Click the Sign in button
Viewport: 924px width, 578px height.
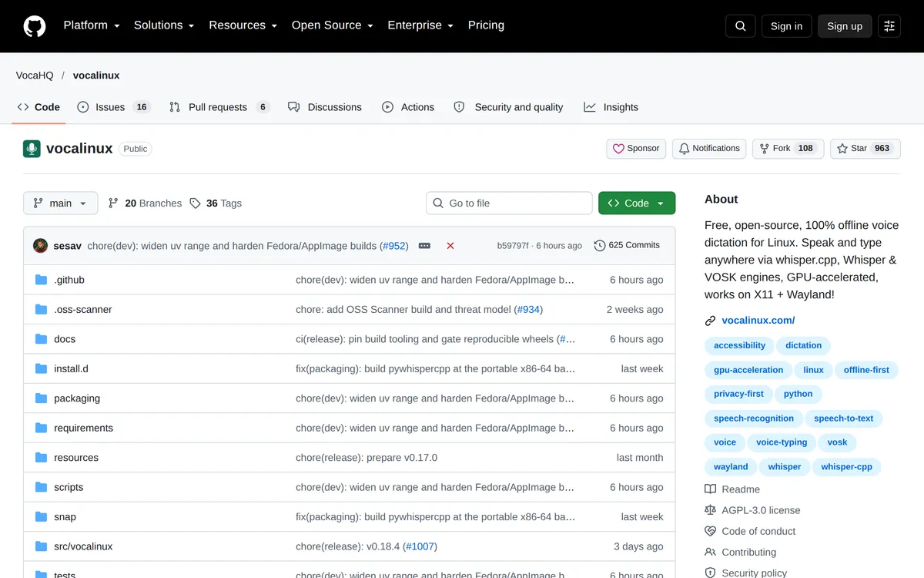786,26
